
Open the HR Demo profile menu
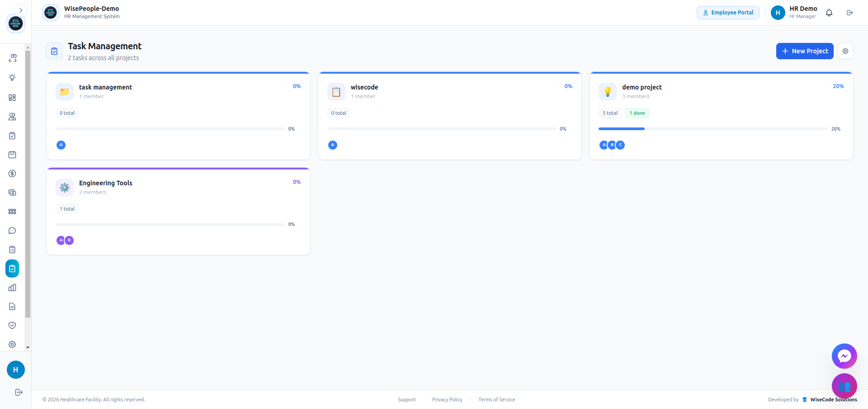tap(794, 13)
